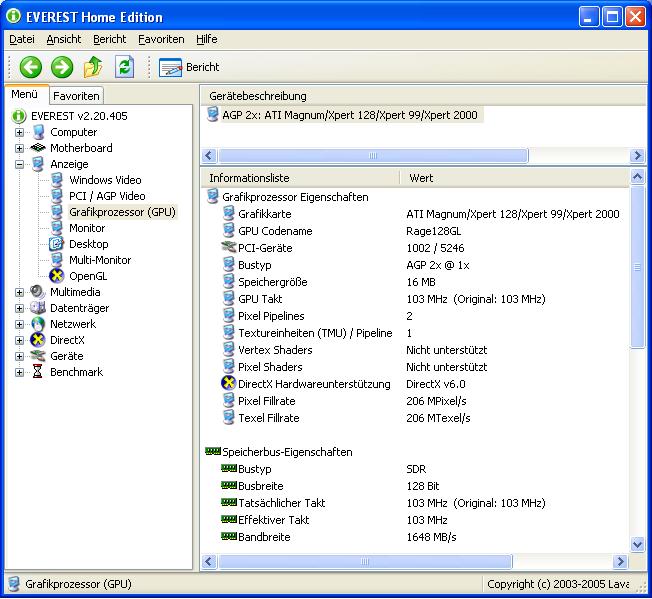This screenshot has width=652, height=599.
Task: Click the Netzwerk globe icon
Action: point(38,324)
